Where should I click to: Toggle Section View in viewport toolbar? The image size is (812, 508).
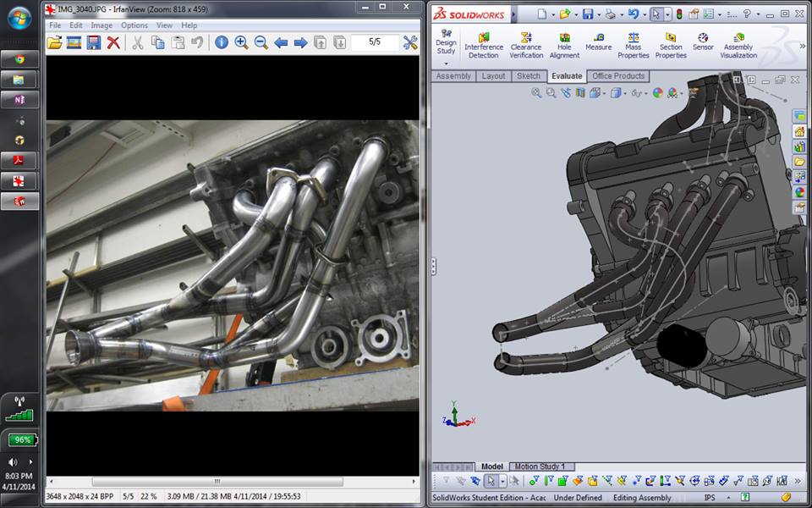click(x=580, y=93)
